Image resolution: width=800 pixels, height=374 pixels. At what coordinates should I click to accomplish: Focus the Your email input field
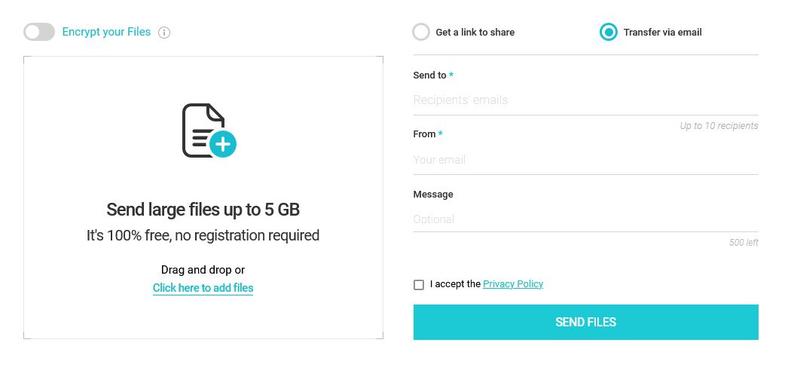586,160
